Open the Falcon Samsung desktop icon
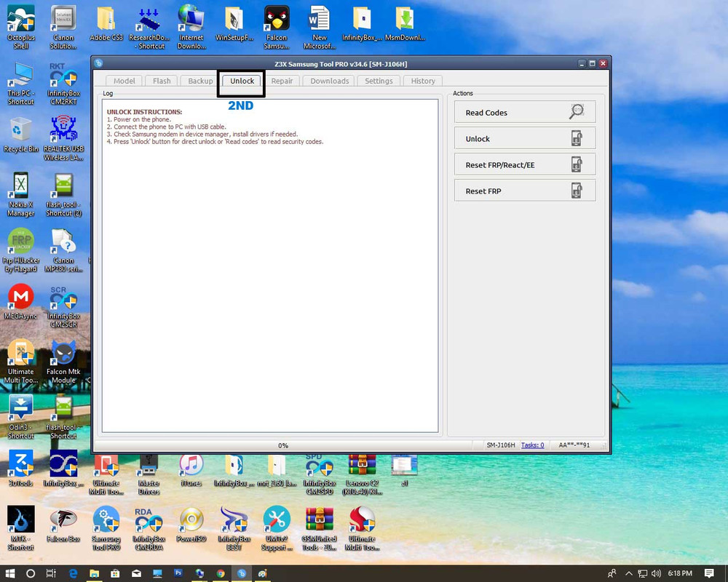This screenshot has height=582, width=728. [x=277, y=27]
